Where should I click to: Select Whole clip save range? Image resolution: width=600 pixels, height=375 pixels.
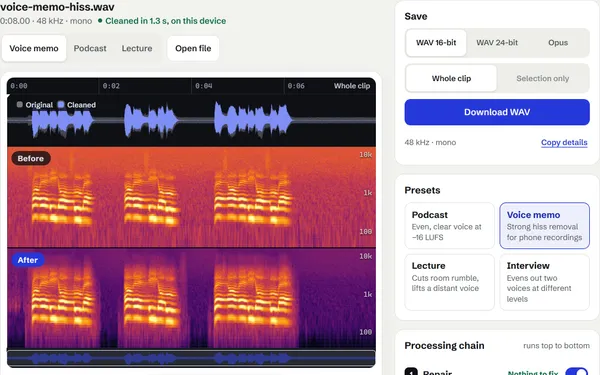point(451,78)
